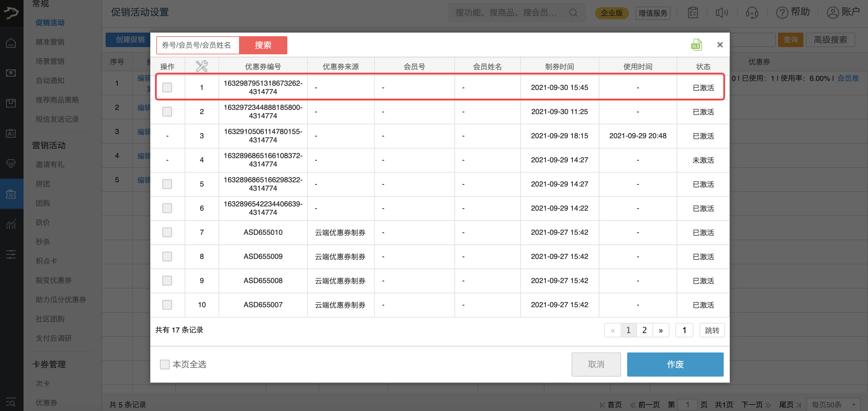Open the 帮助 help menu
868x411 pixels.
click(x=793, y=12)
